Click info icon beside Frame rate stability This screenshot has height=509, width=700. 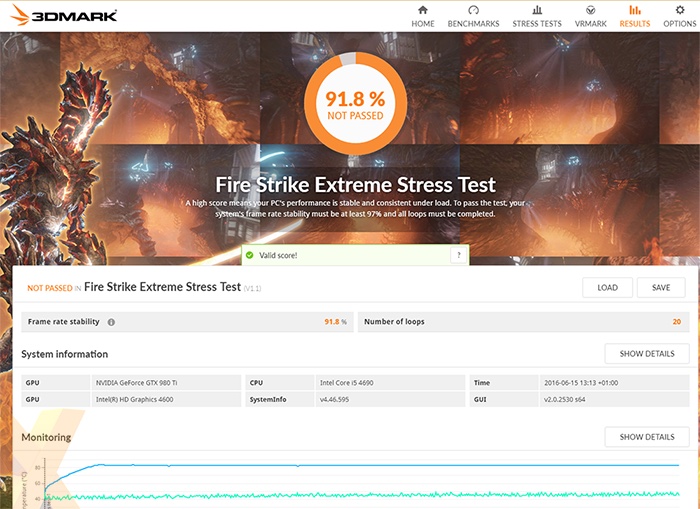click(x=111, y=322)
